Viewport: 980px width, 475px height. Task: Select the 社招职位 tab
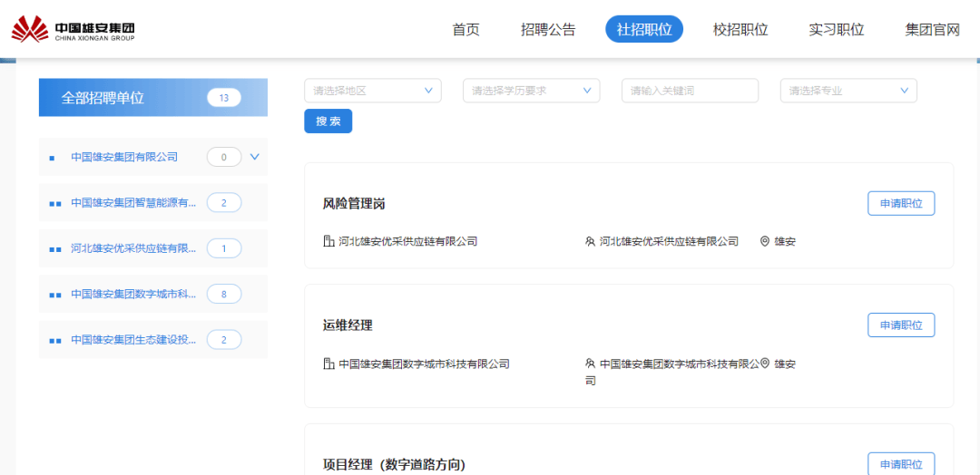tap(644, 29)
